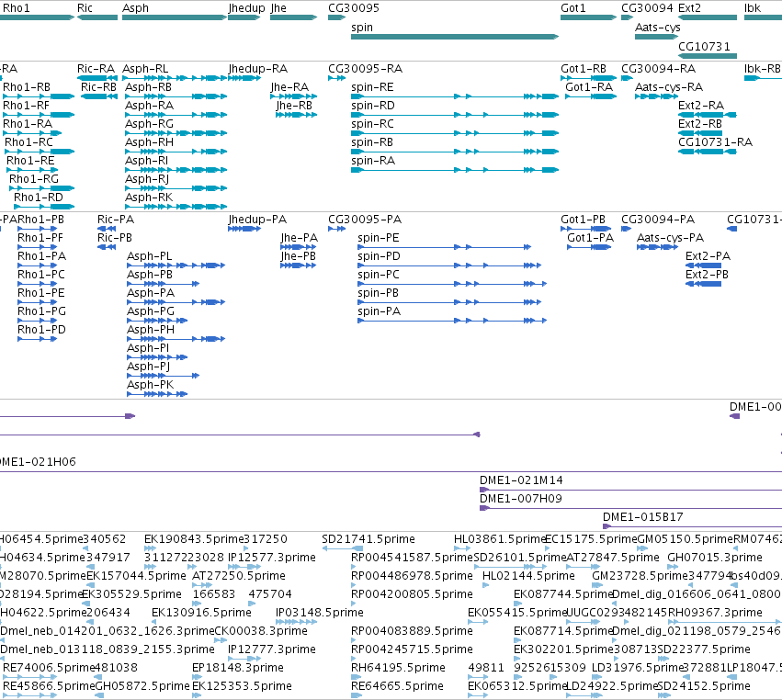Select the Jhedup gene label
Screen dimensions: 782x700
(x=247, y=8)
